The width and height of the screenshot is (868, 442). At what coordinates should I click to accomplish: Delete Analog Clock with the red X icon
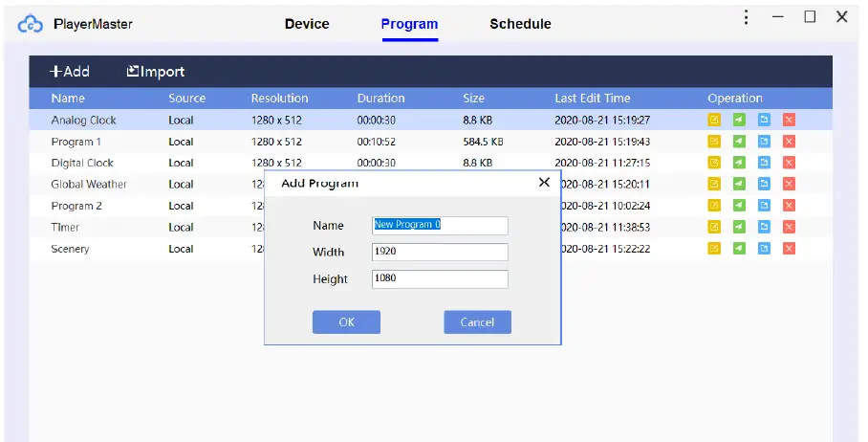[x=789, y=120]
